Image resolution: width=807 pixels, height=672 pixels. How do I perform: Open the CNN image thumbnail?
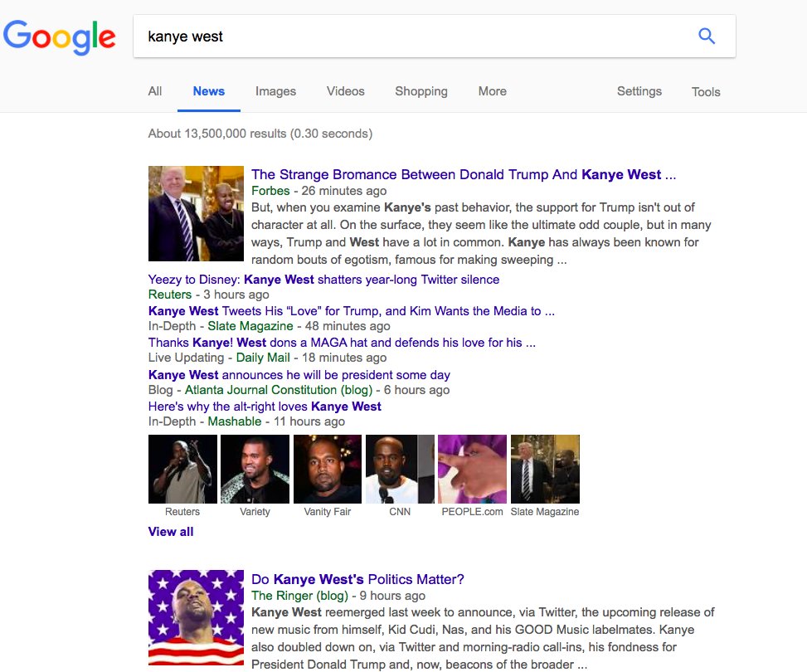click(x=400, y=469)
